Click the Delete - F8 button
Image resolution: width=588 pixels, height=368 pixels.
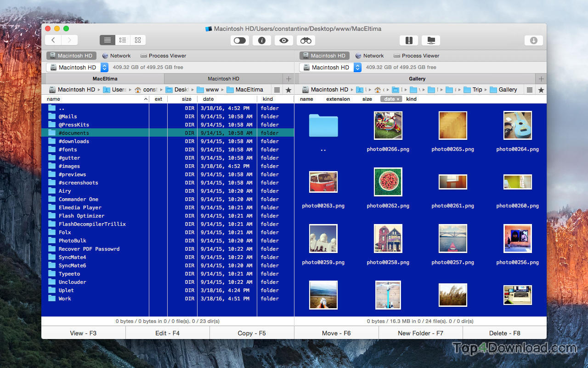tap(504, 333)
